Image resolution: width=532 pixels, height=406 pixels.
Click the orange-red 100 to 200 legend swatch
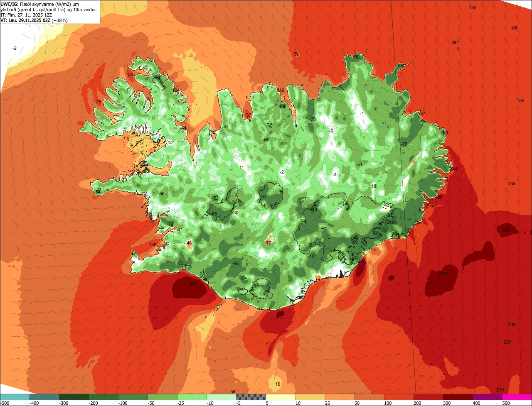(x=399, y=397)
